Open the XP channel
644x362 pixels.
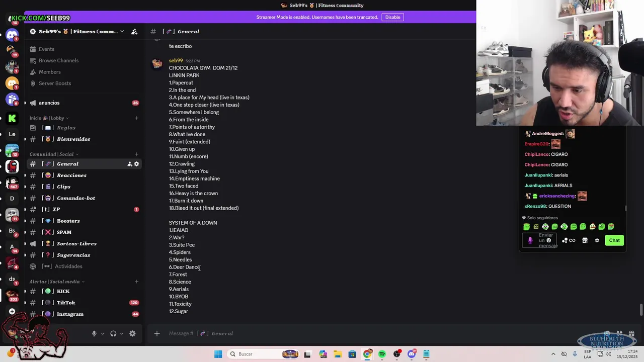coord(84,209)
